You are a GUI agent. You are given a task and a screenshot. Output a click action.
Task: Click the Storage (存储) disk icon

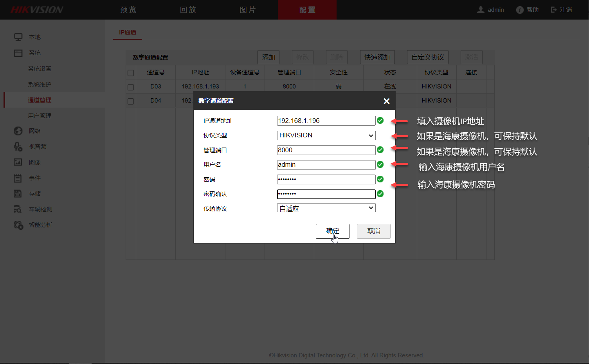coord(18,193)
